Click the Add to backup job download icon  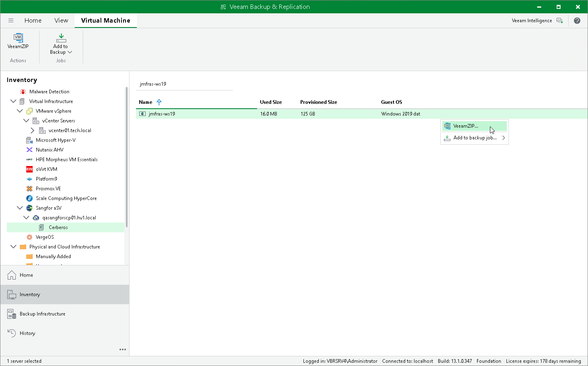click(x=447, y=138)
